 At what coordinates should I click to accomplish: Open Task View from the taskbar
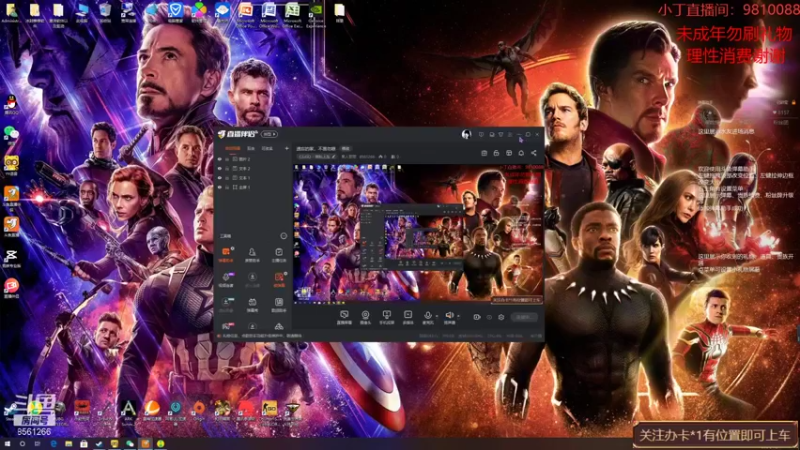tap(37, 444)
